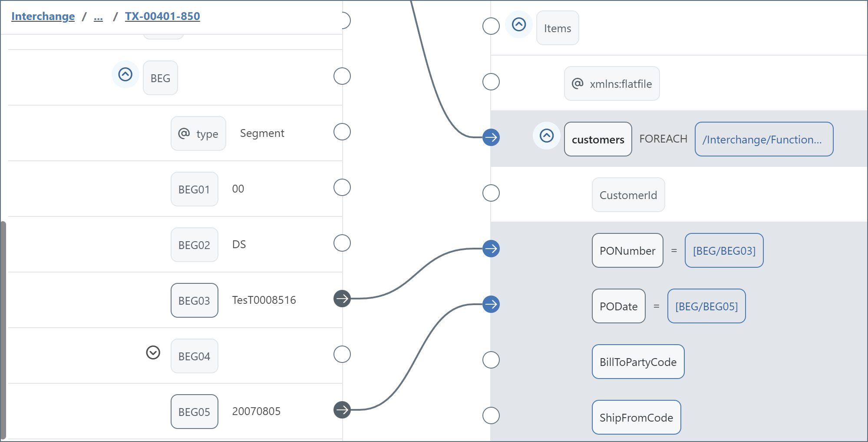Open the Interchange breadcrumb link

click(43, 17)
